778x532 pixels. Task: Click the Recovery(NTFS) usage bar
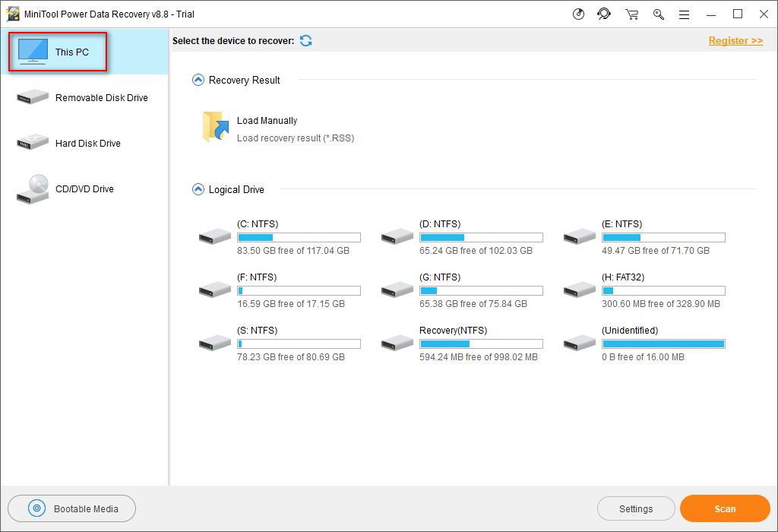coord(481,344)
